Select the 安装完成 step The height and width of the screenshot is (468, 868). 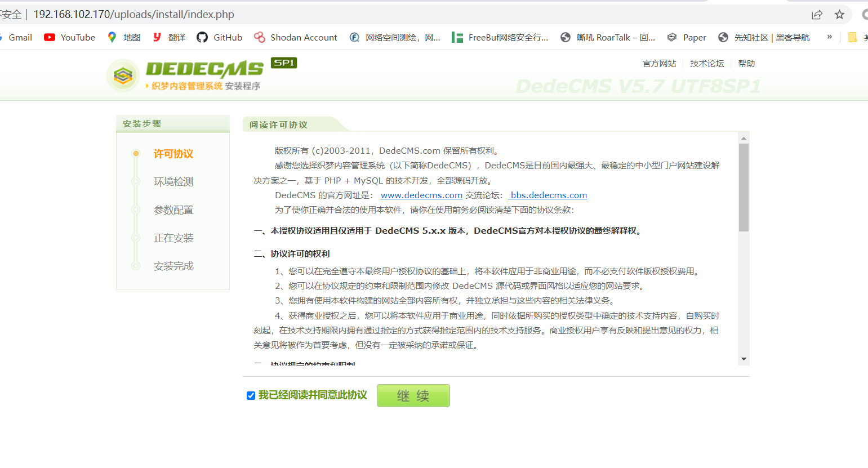(x=173, y=266)
